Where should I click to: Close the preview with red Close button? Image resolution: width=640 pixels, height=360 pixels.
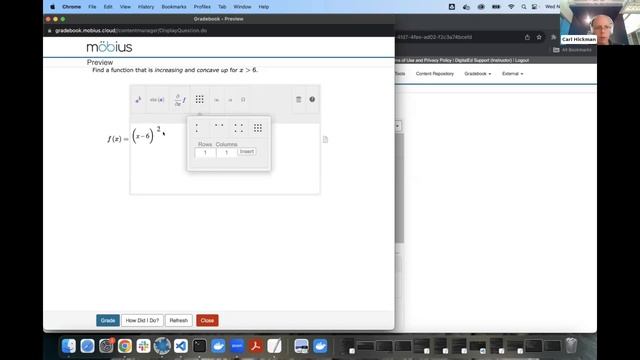click(x=207, y=320)
